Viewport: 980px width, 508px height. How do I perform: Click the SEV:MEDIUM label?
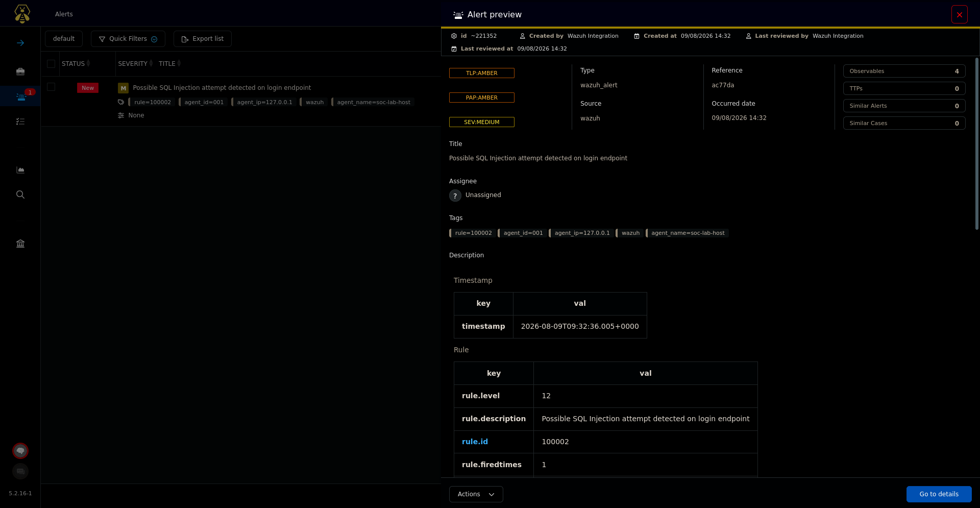point(482,122)
